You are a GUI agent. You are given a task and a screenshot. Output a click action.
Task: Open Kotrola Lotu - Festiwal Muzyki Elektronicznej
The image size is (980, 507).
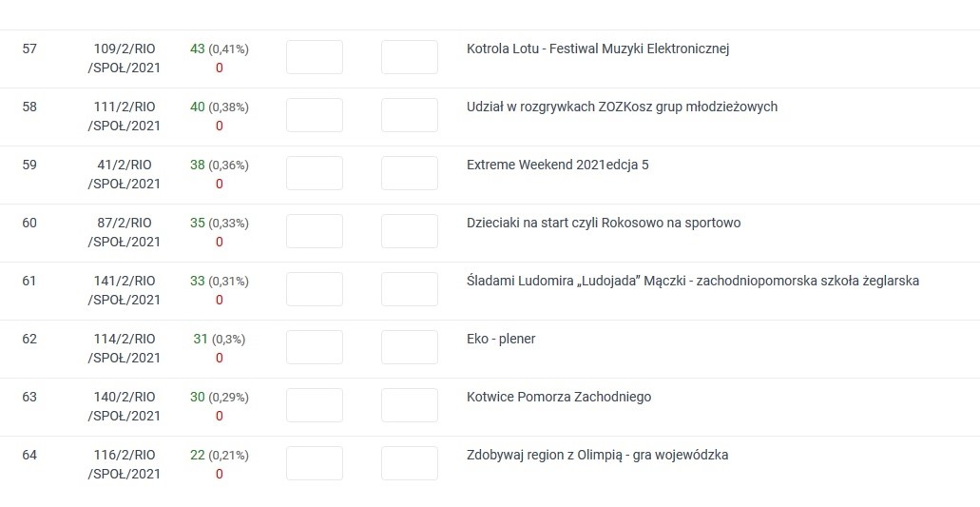[598, 49]
